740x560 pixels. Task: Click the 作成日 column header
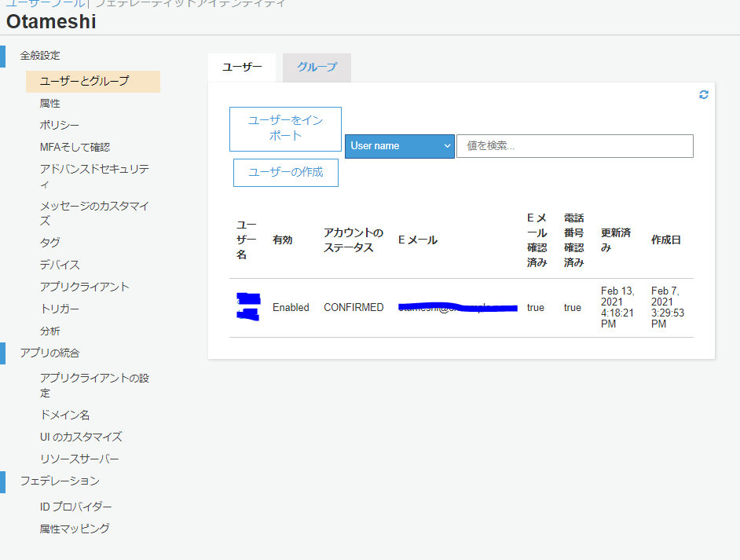[x=666, y=240]
